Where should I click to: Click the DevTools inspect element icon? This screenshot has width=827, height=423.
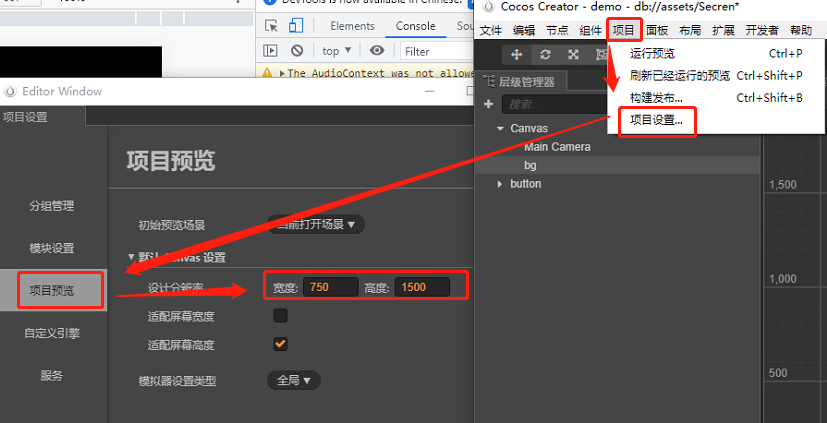point(271,26)
